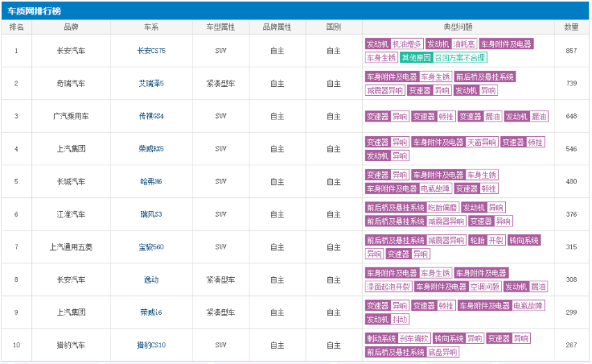Viewport: 592px width, 364px height.
Task: Select the 发动机 机油增多 tag
Action: [394, 44]
